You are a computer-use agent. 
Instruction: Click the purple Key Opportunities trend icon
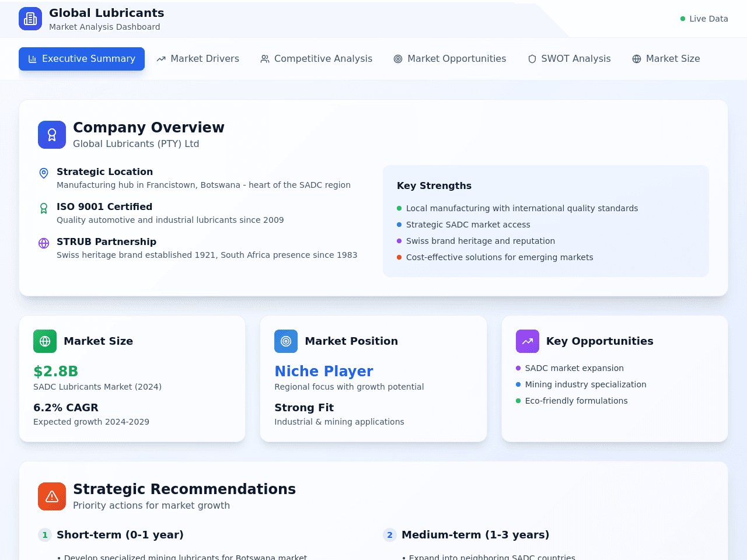528,341
